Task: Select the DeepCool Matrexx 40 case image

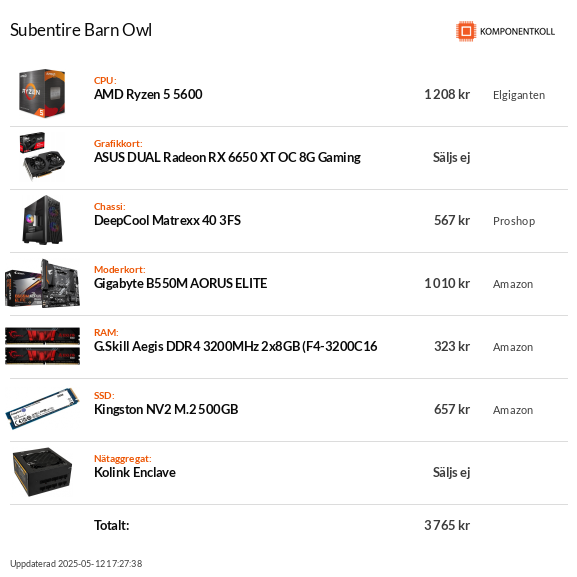Action: click(42, 220)
